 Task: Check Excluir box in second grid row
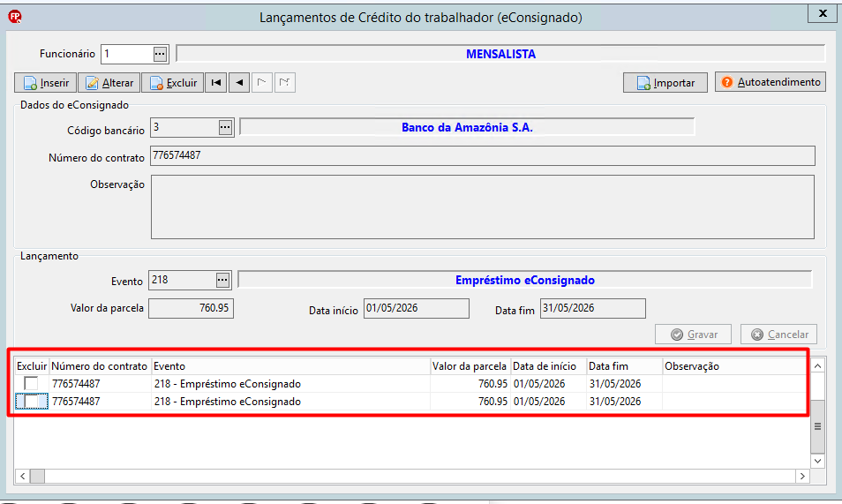[x=31, y=402]
